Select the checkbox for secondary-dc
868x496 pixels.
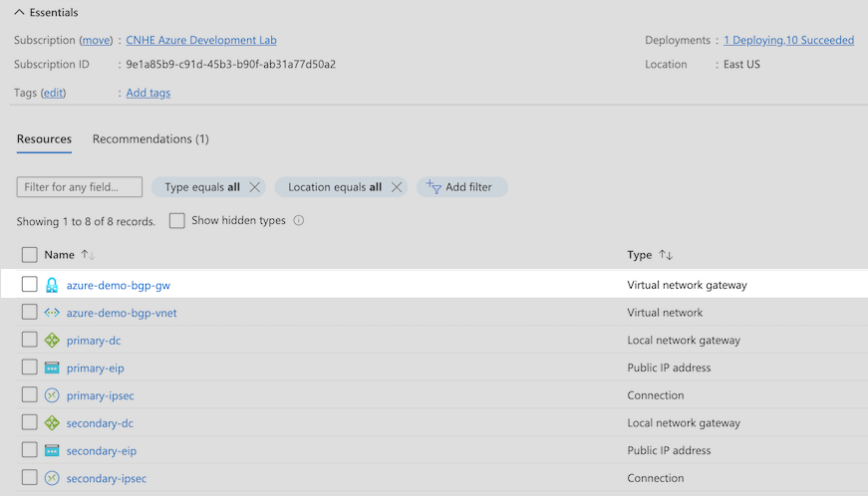coord(29,422)
